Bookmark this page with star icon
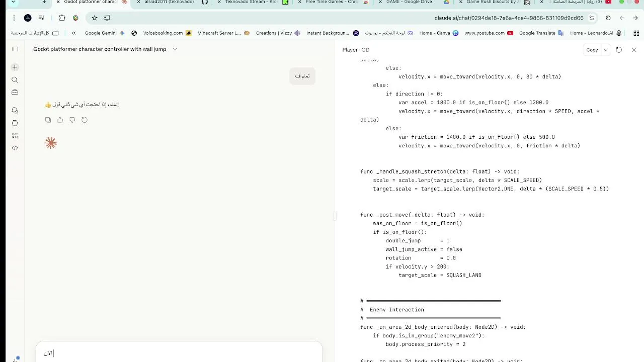Image resolution: width=644 pixels, height=362 pixels. pos(94,18)
